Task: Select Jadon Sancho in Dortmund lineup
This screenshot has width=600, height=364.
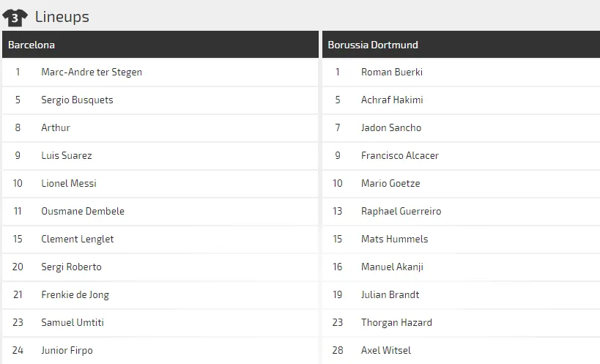Action: [x=391, y=127]
